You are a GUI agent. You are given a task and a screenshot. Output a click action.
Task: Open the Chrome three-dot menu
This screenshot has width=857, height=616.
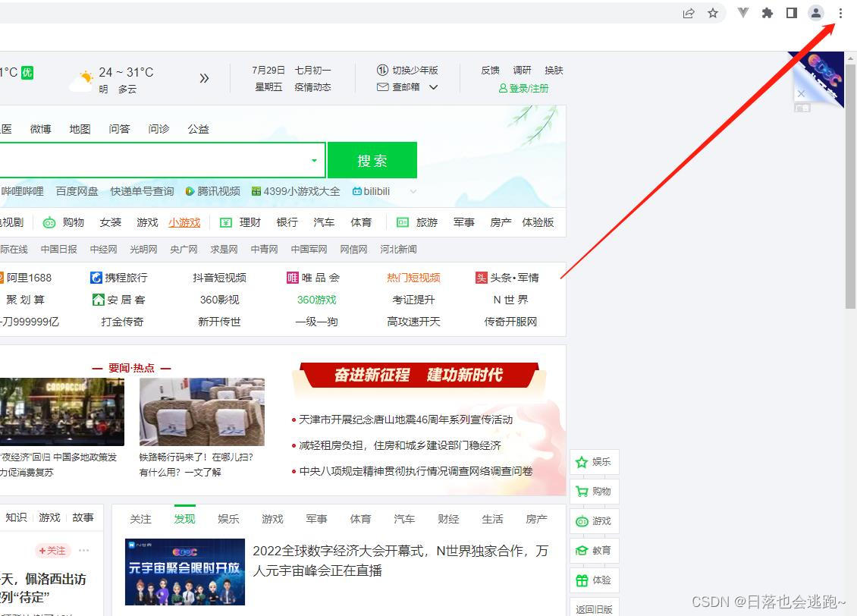coord(840,13)
